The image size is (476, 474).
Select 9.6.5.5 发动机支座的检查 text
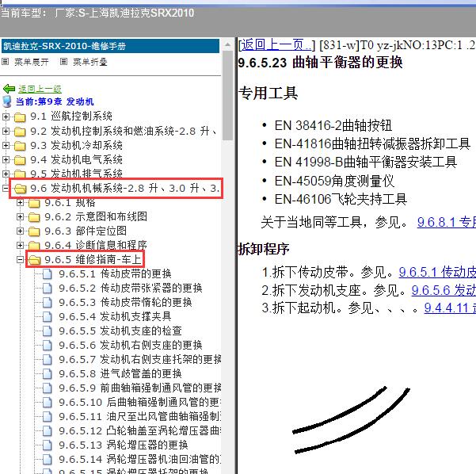click(x=120, y=331)
